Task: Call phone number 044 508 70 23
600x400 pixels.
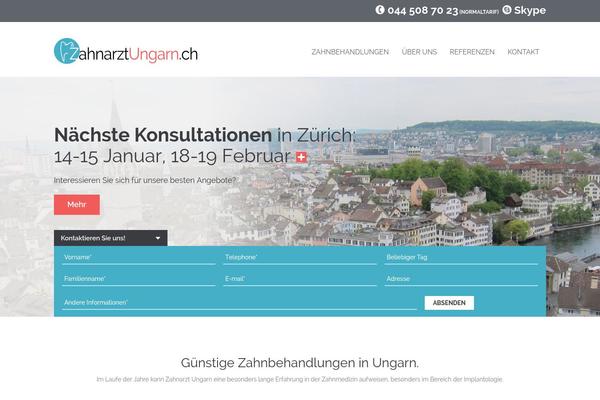Action: (x=422, y=11)
